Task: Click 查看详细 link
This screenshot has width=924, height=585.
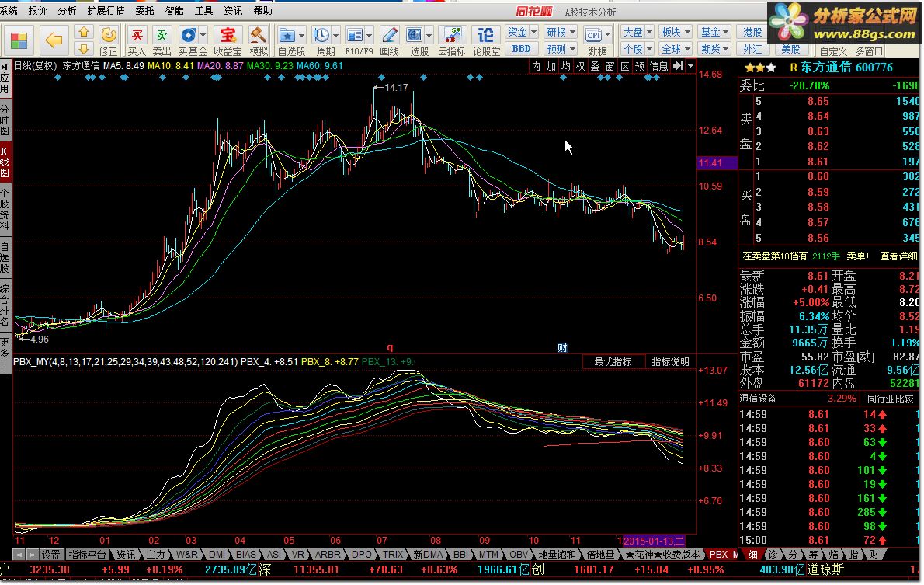Action: pos(898,256)
